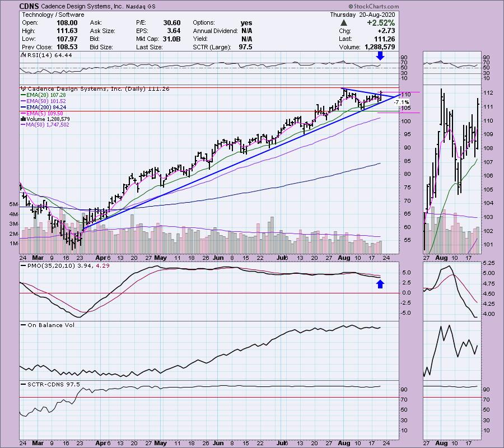Select the SCTR (Large) value 97.5
Screen dimensions: 504x448
246,47
